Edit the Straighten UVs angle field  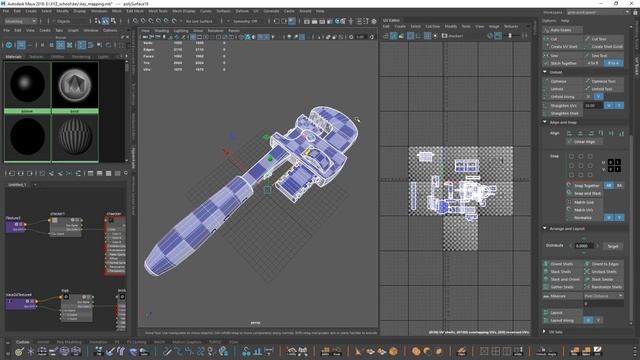coord(593,105)
